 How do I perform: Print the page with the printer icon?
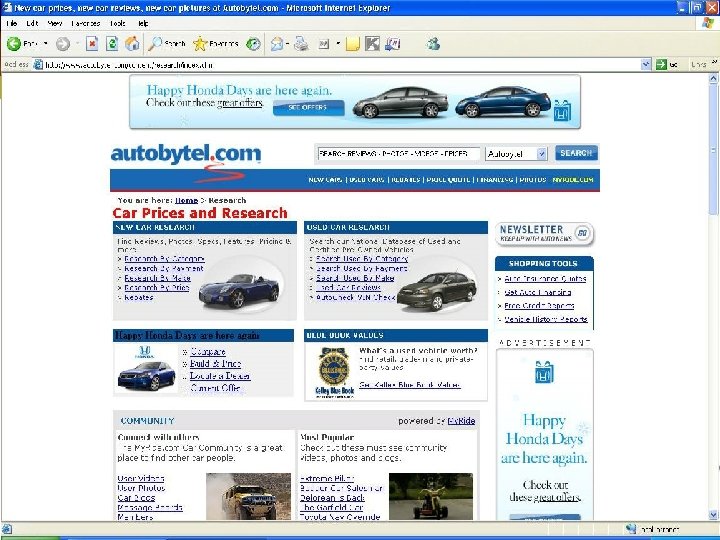[301, 44]
